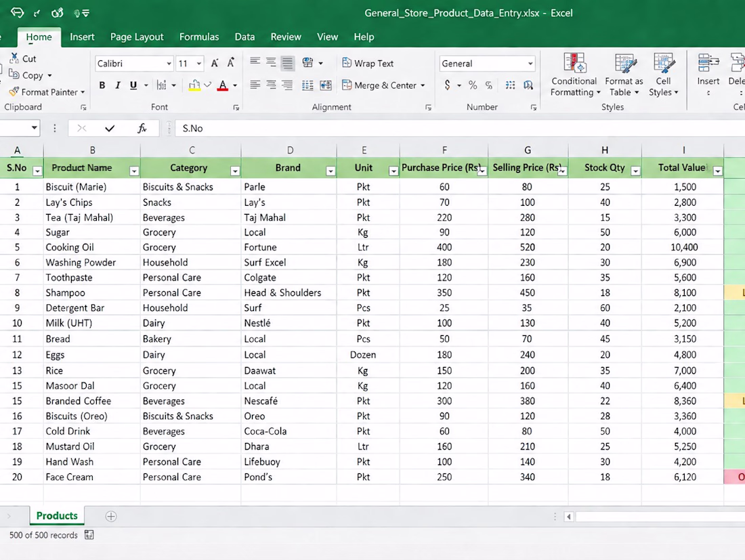Viewport: 745px width, 560px height.
Task: Click cell with Washing Powder
Action: (91, 262)
